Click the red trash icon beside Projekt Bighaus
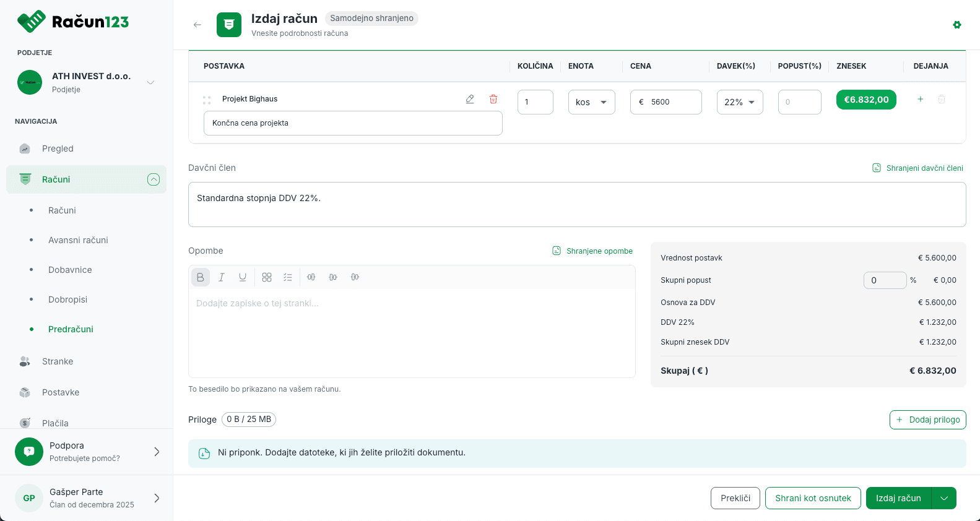This screenshot has width=980, height=521. click(493, 99)
